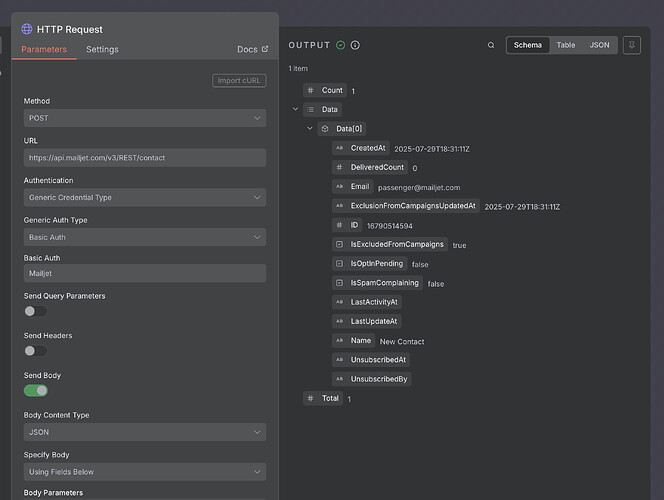Select the IsOptInPending field pill

tap(370, 263)
